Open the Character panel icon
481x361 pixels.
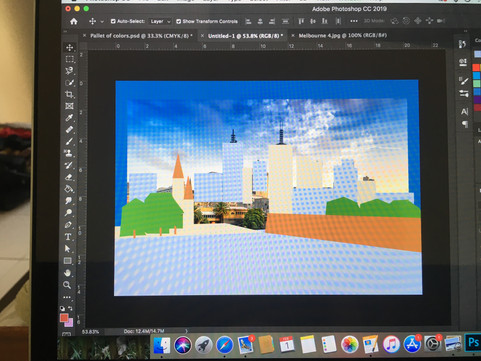[464, 112]
